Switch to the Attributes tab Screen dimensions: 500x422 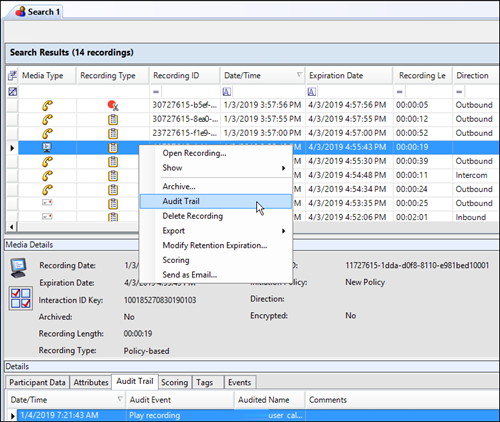point(91,382)
